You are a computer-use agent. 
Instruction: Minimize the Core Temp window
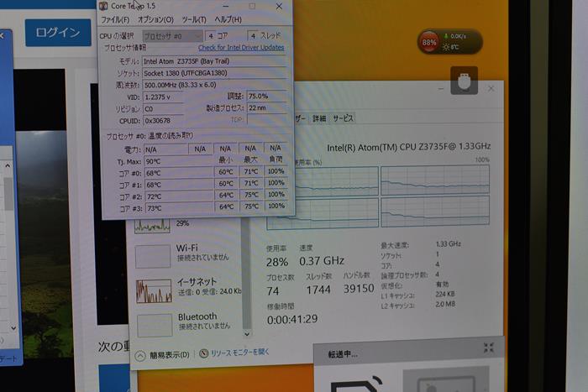(225, 7)
